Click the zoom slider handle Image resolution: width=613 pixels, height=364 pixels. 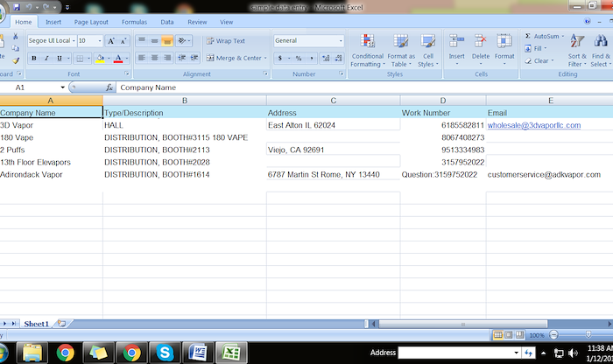point(588,335)
